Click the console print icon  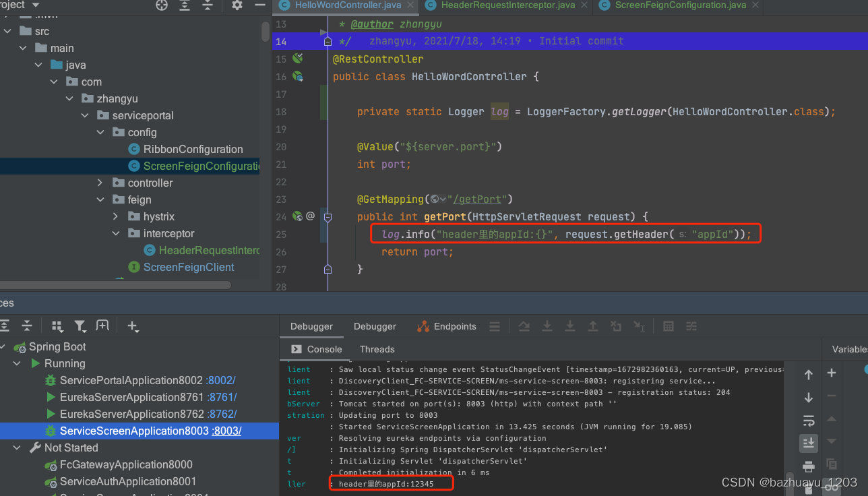tap(809, 466)
